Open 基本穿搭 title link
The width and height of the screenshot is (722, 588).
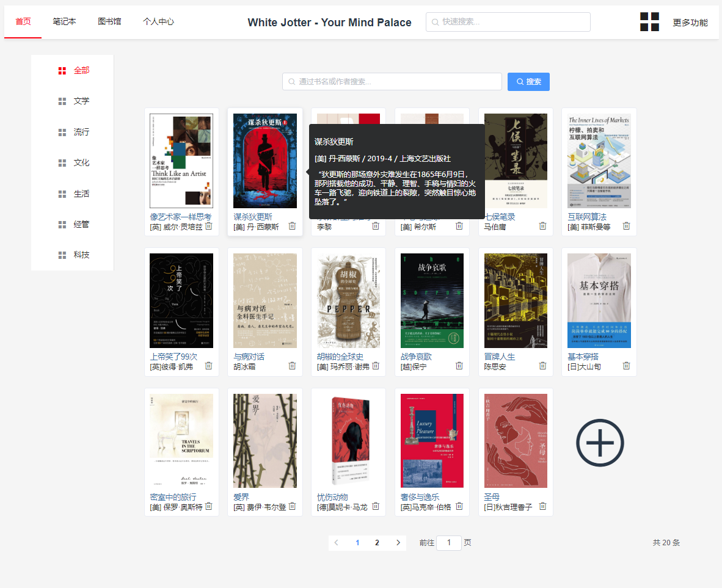point(583,357)
